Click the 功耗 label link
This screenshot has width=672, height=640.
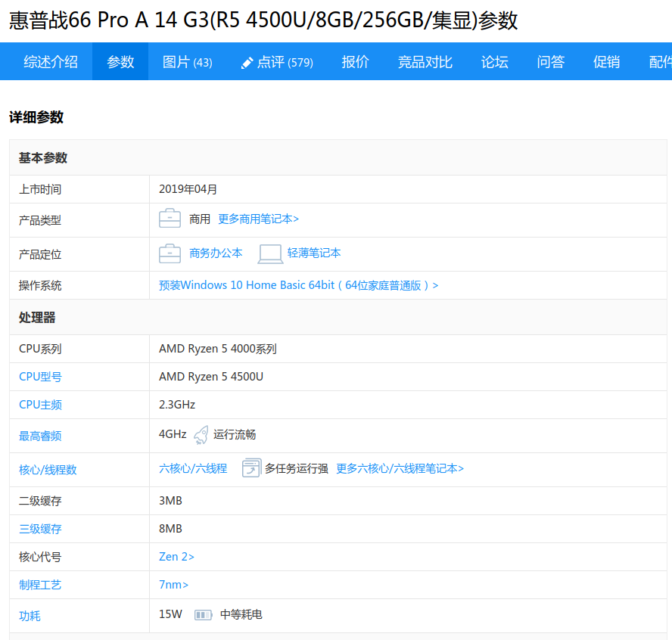click(x=30, y=616)
